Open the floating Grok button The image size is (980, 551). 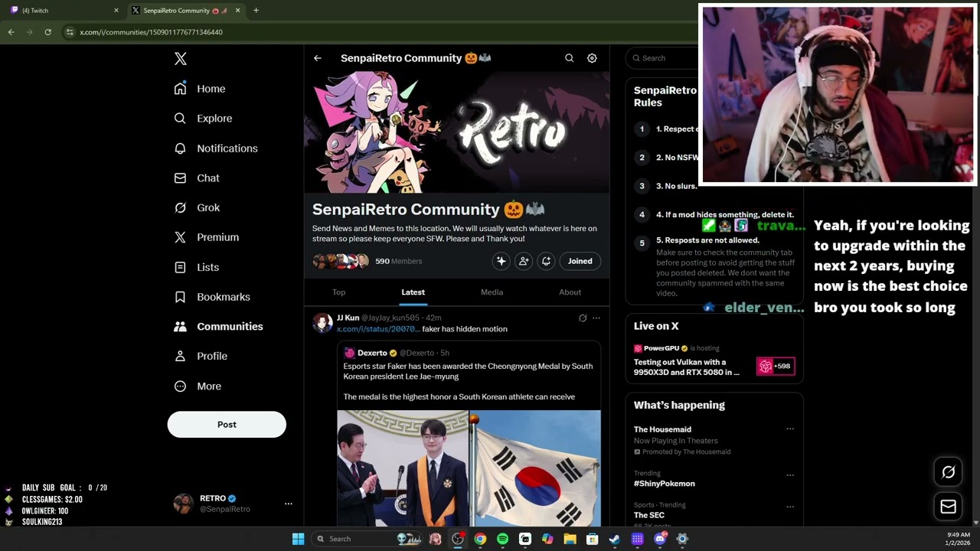(948, 472)
